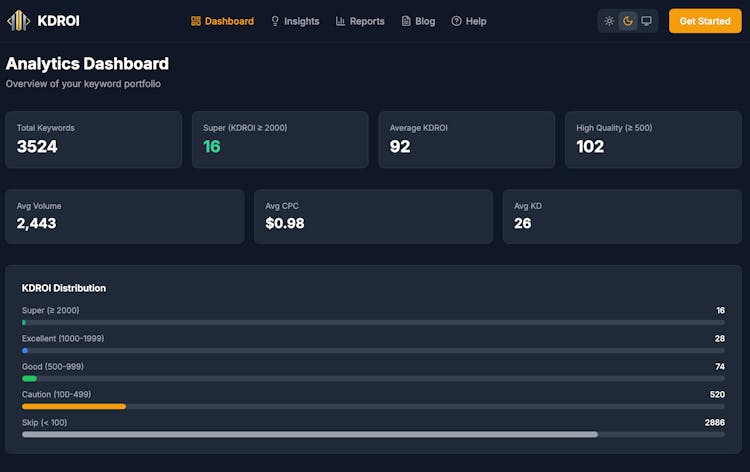Click the Blog document icon
Screen dimensions: 750x472
pyautogui.click(x=406, y=21)
